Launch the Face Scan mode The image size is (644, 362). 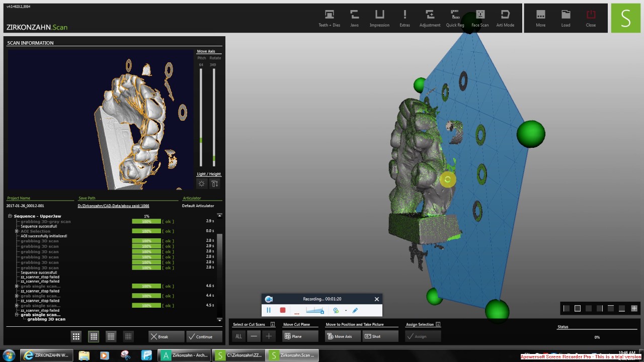480,18
